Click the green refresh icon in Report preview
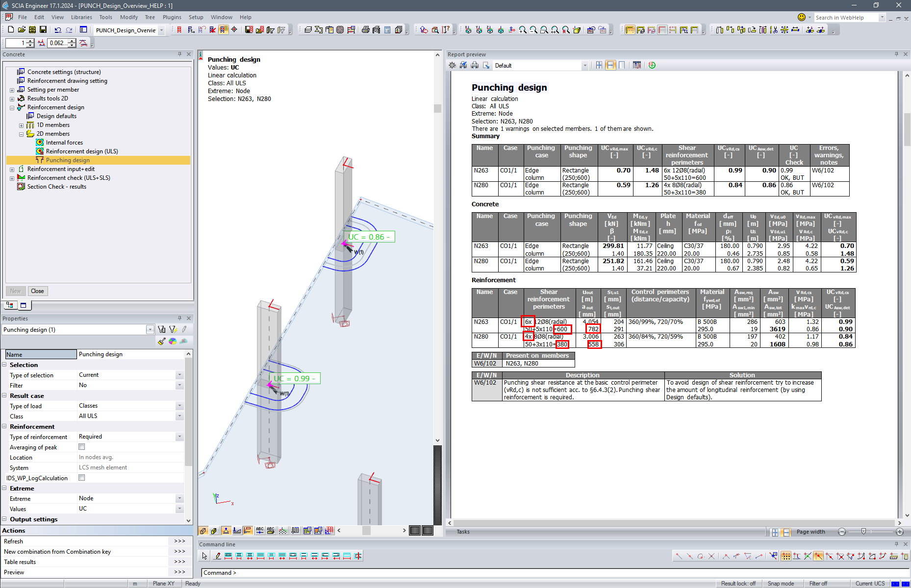 (x=652, y=65)
